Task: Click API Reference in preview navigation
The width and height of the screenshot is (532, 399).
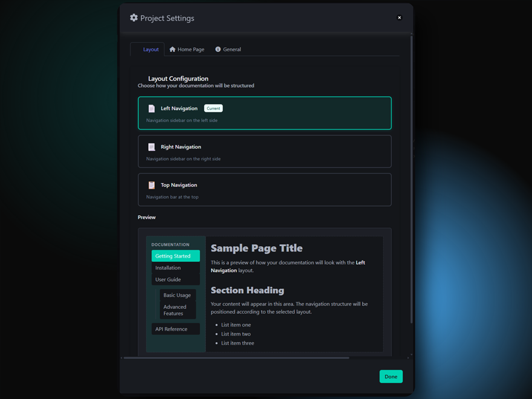Action: point(175,329)
